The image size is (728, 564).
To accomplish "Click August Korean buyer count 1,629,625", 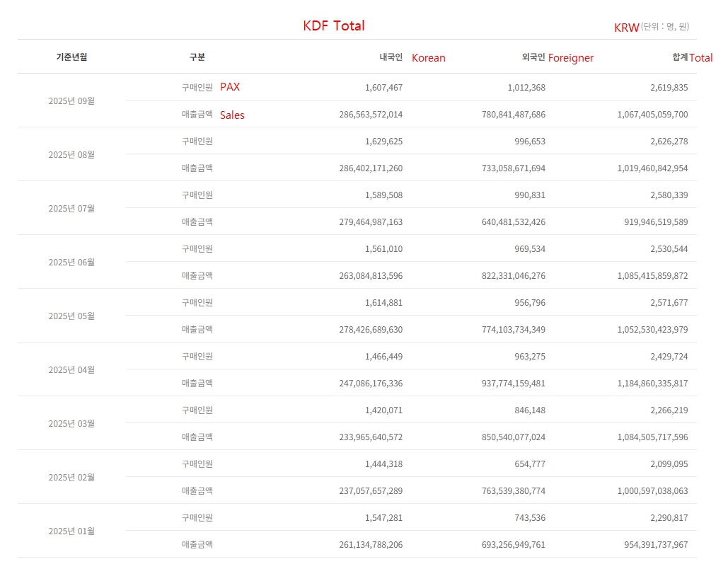I will point(383,142).
